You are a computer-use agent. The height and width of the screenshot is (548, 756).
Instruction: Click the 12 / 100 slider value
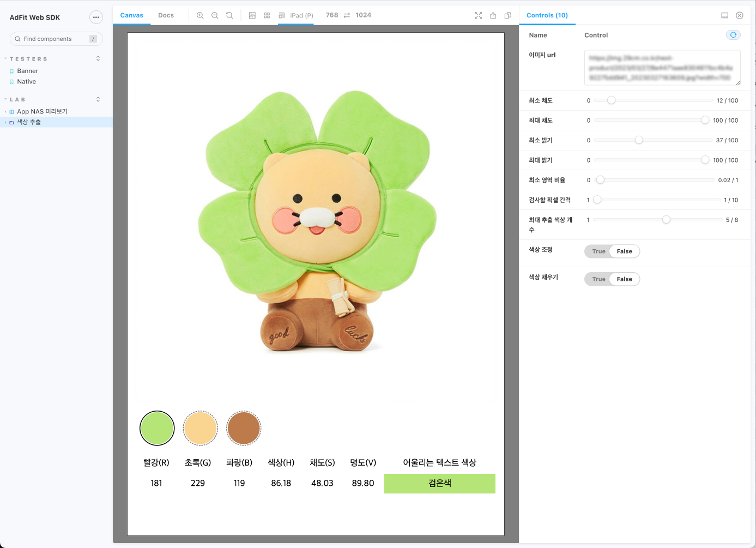tap(728, 100)
